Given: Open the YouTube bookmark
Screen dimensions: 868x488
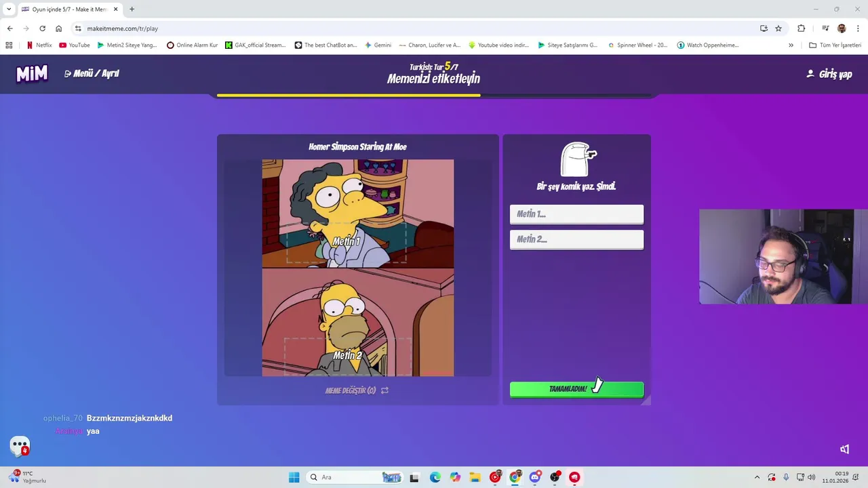Looking at the screenshot, I should tap(74, 45).
